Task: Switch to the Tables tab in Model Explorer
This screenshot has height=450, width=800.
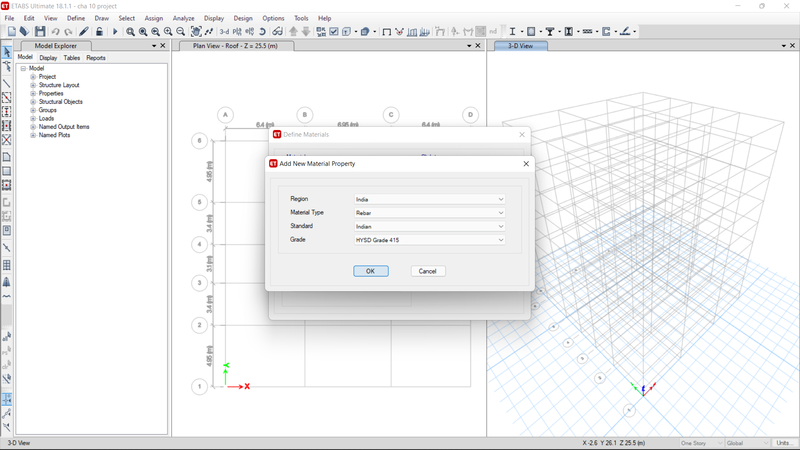Action: 71,58
